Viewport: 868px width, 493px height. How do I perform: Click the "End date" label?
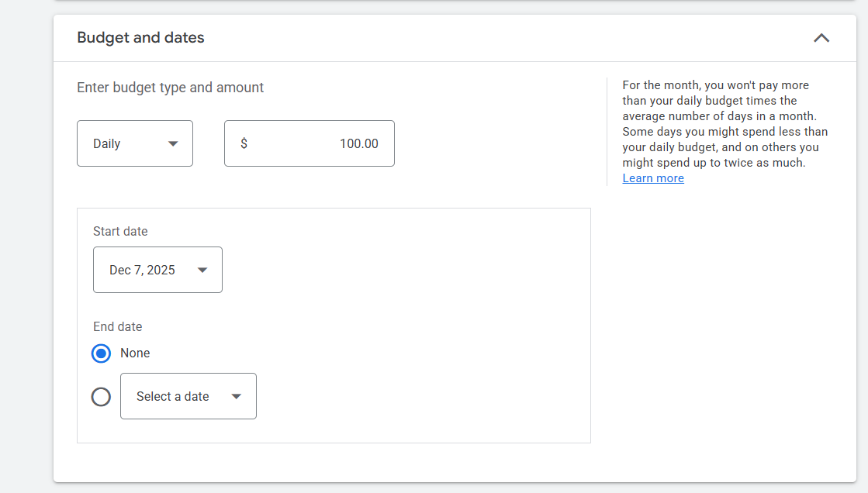pyautogui.click(x=118, y=326)
